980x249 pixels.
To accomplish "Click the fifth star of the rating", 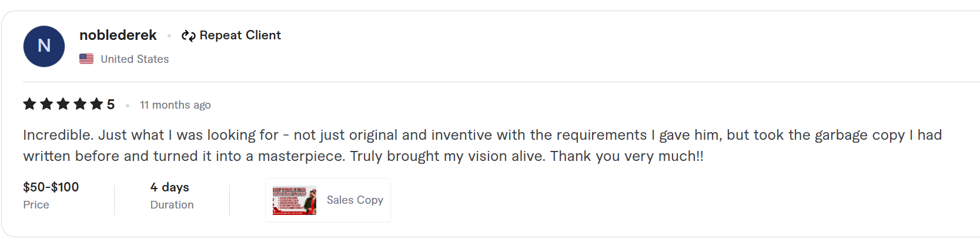I will [x=96, y=105].
